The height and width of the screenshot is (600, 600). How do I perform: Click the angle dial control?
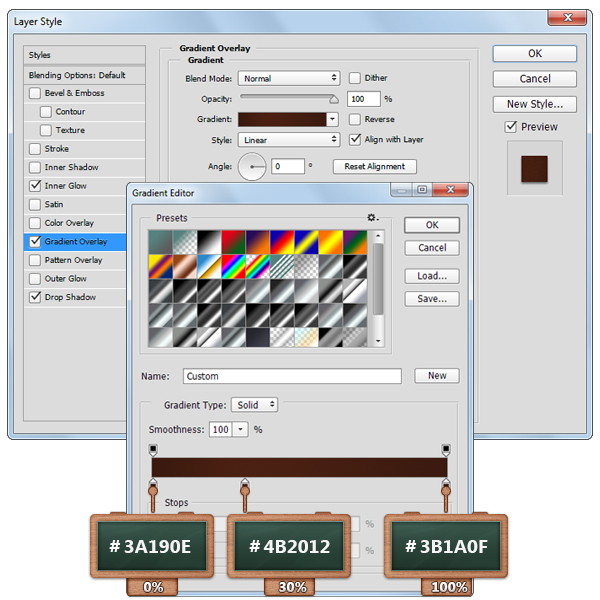252,167
